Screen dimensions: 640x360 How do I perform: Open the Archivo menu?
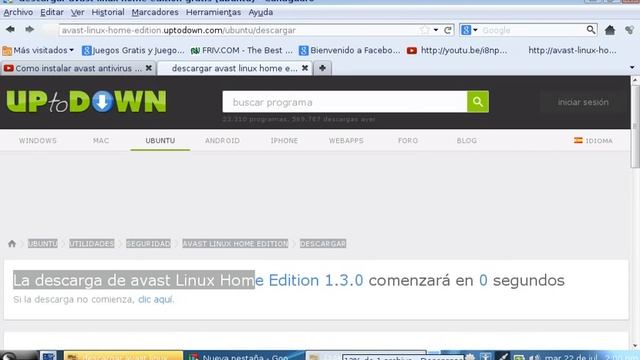pyautogui.click(x=18, y=12)
